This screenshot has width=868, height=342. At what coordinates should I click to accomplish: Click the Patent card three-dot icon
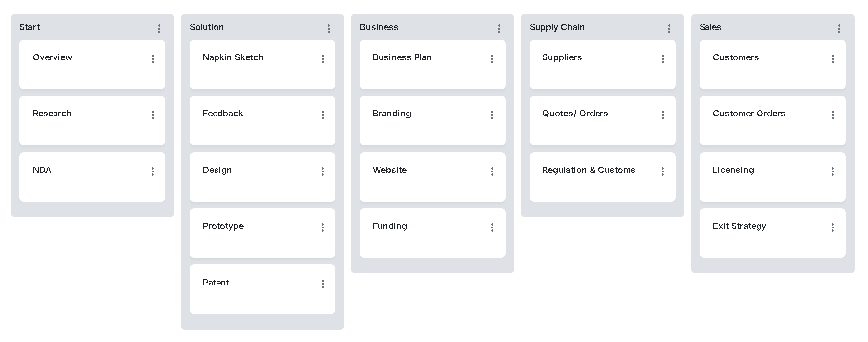coord(323,284)
